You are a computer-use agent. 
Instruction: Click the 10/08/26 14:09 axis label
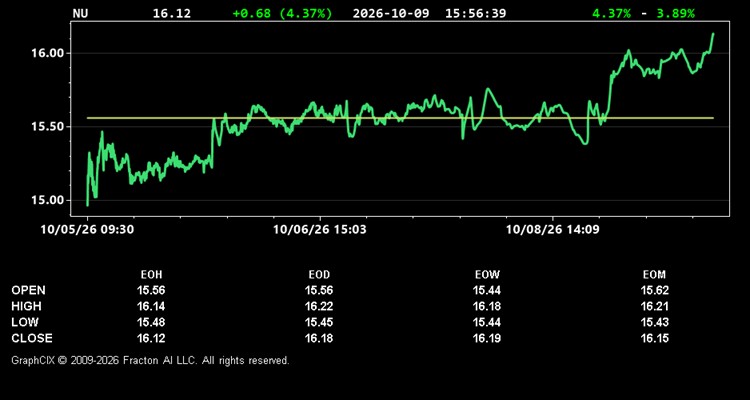552,230
